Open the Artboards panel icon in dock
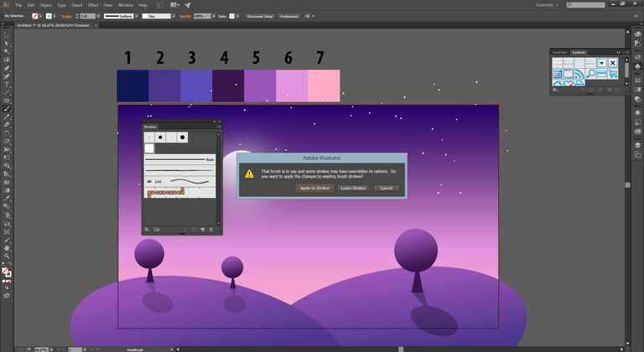Viewport: 644px width, 352px height. [637, 154]
